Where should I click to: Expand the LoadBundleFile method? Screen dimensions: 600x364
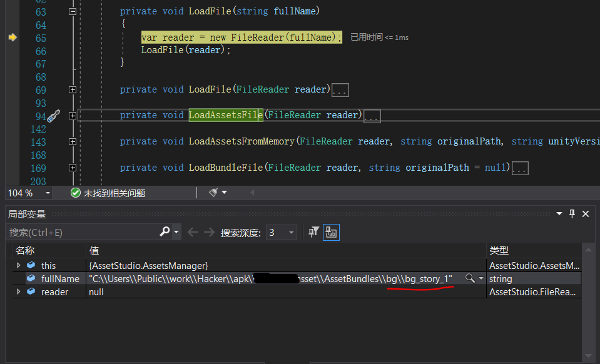click(73, 168)
